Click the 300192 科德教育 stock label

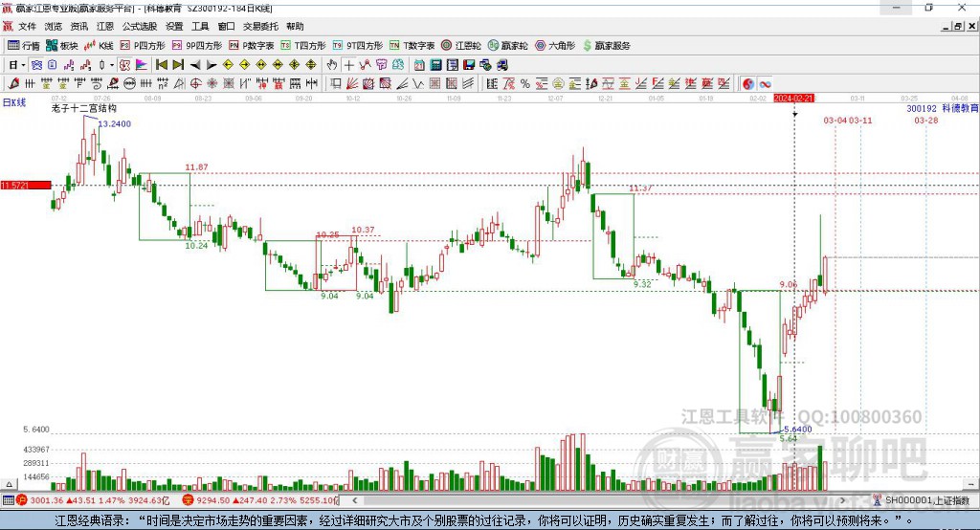943,108
